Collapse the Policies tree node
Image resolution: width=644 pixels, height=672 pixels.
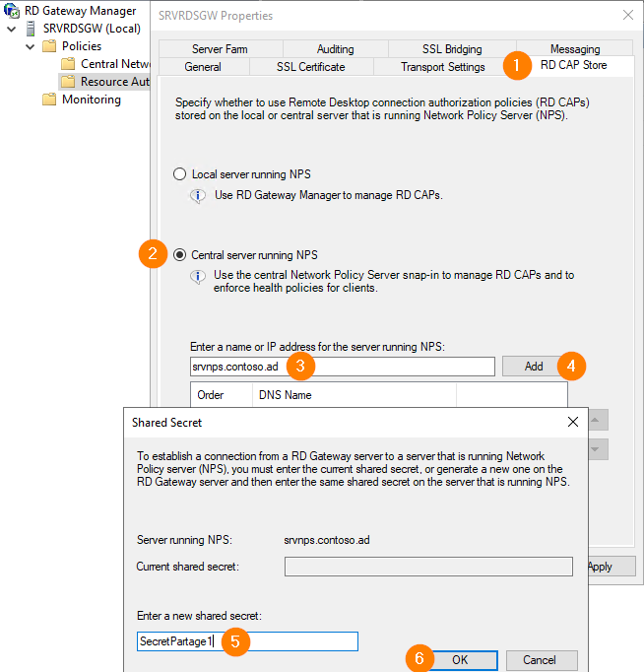[x=30, y=46]
